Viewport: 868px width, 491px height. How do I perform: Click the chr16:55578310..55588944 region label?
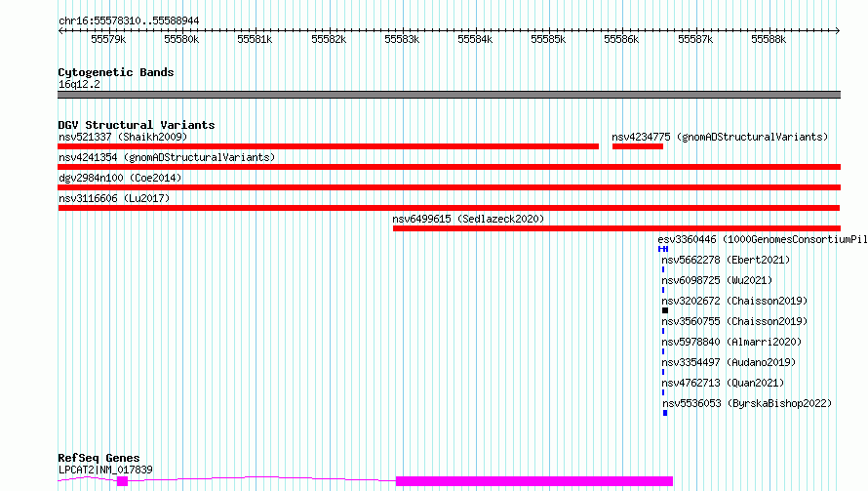point(129,20)
